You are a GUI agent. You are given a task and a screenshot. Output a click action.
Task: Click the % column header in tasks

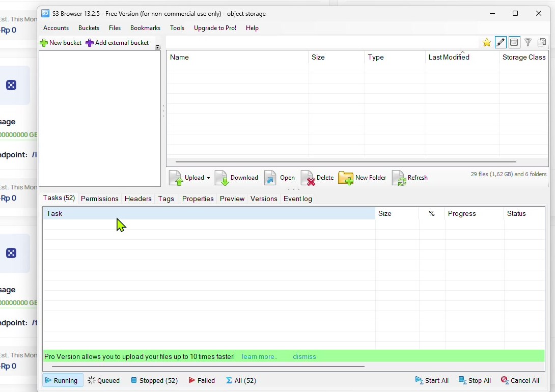(x=432, y=214)
